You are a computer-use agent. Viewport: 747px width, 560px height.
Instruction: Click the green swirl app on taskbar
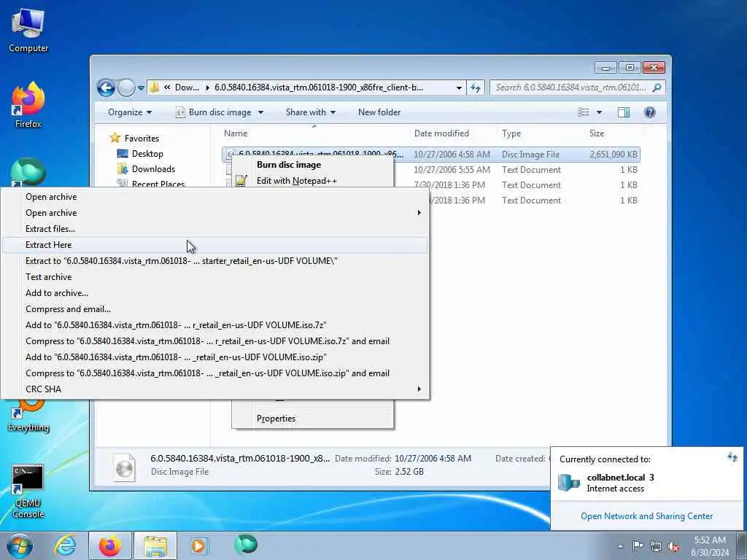[246, 545]
